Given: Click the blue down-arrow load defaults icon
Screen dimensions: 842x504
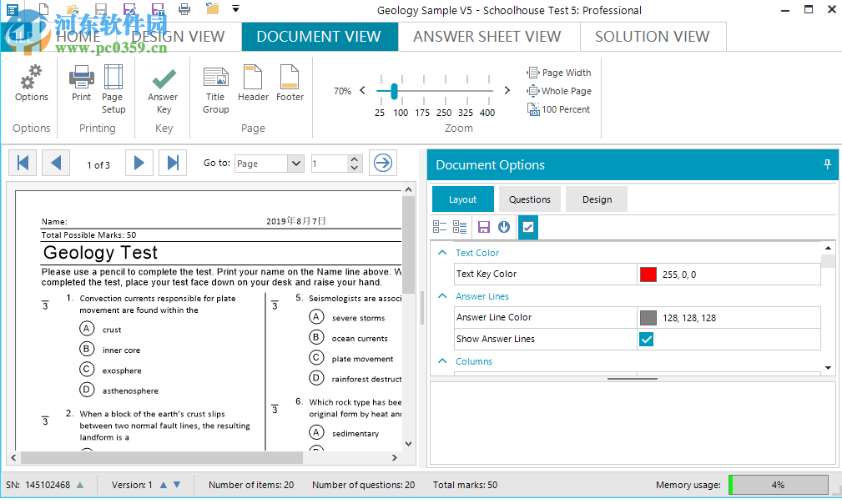Looking at the screenshot, I should click(504, 227).
